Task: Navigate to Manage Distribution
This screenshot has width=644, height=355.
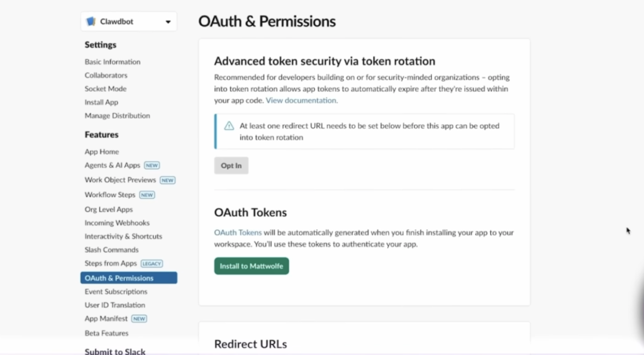Action: [x=117, y=116]
